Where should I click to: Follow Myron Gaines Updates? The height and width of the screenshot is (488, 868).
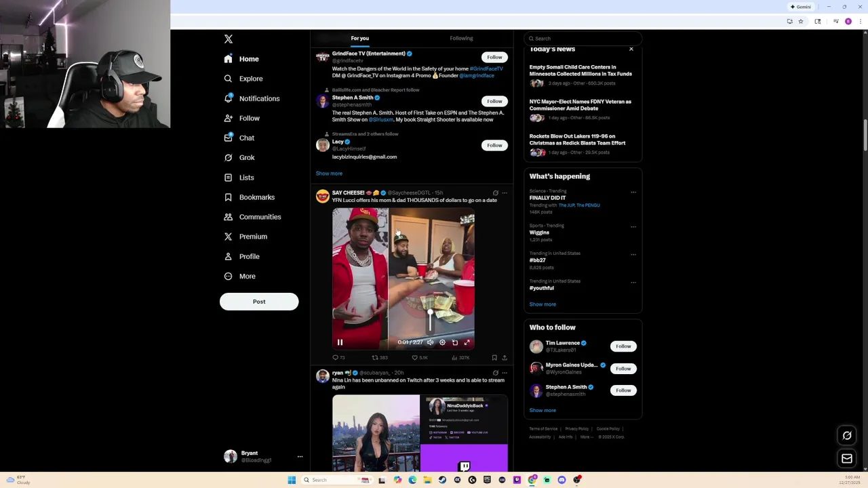pyautogui.click(x=623, y=369)
